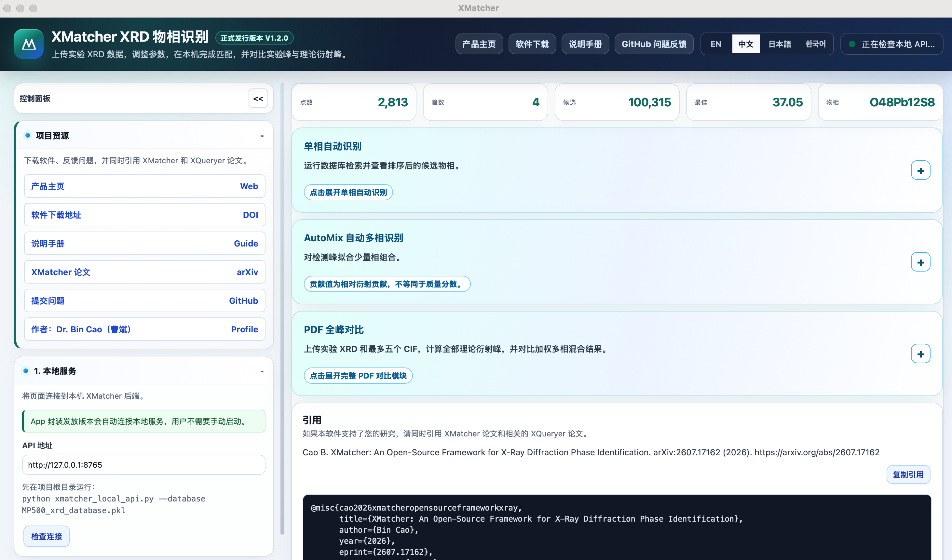Viewport: 952px width, 560px height.
Task: Click the 复制引用 button
Action: click(x=908, y=475)
